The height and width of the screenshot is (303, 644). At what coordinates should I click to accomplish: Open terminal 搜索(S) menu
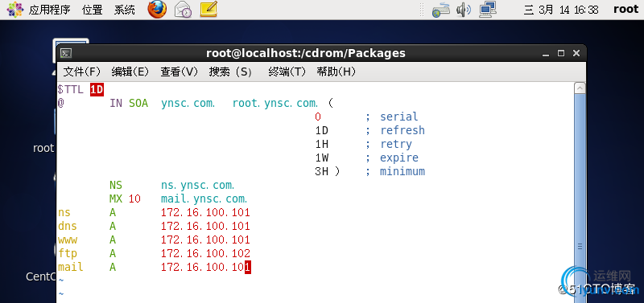pyautogui.click(x=230, y=72)
